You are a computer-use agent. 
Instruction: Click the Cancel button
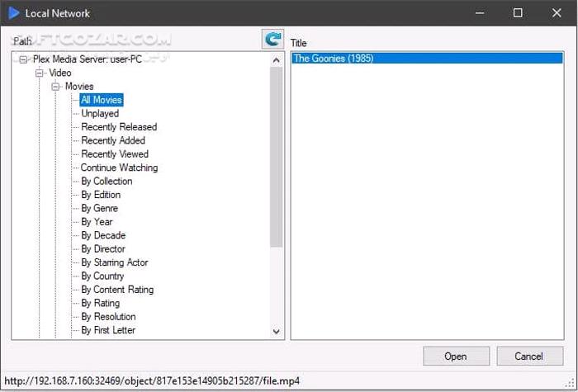[530, 357]
